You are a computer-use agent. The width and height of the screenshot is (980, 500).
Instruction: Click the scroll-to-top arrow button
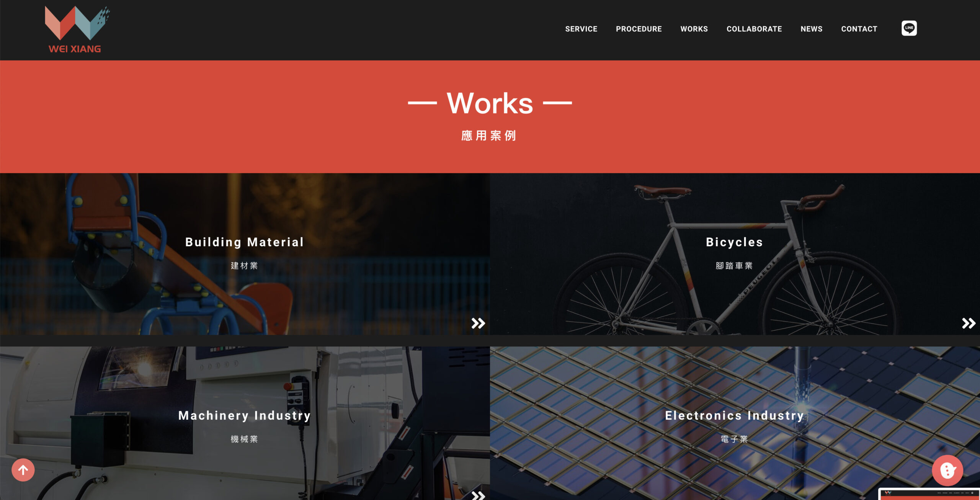(x=23, y=470)
